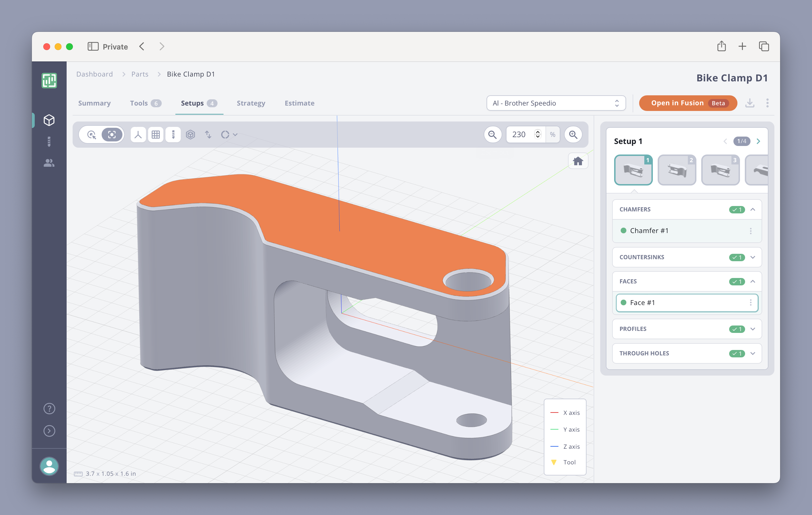Screen dimensions: 812x515
Task: Toggle the grid display button
Action: pyautogui.click(x=155, y=135)
